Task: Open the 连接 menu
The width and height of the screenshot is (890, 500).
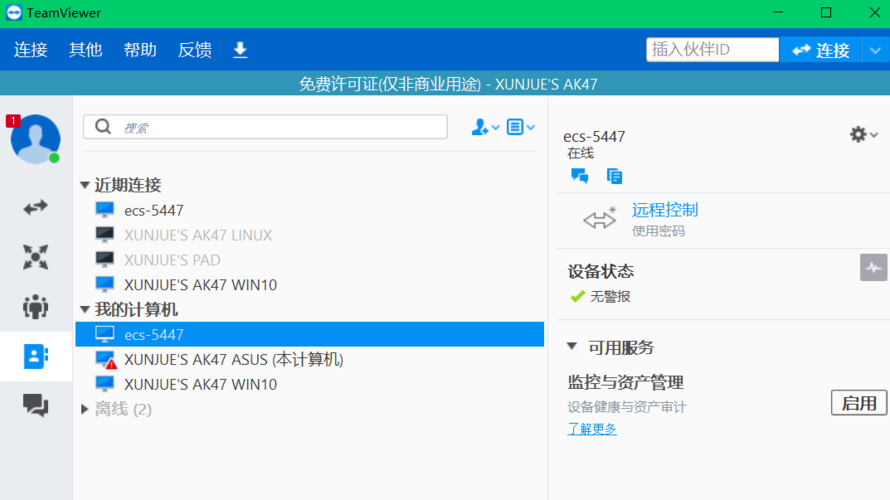Action: 31,50
